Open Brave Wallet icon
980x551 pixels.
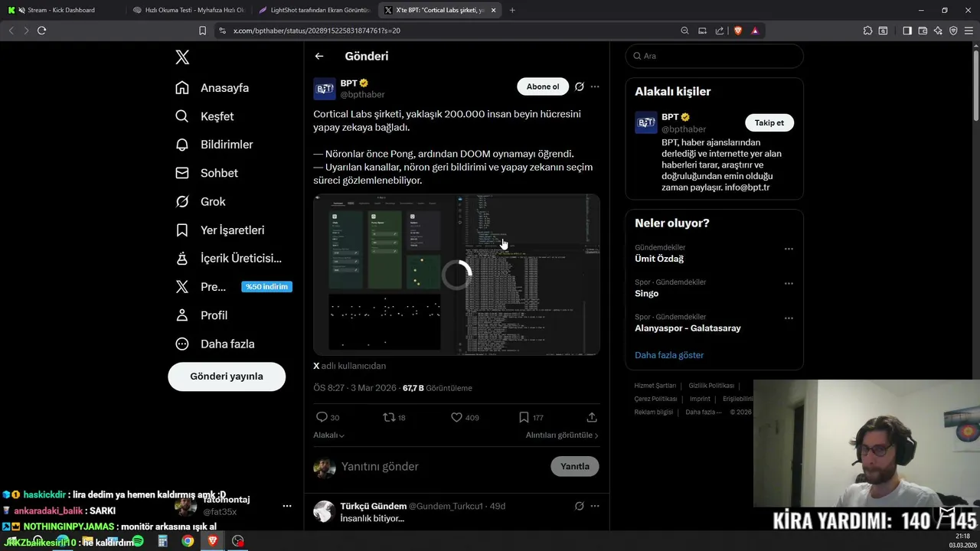pos(923,31)
